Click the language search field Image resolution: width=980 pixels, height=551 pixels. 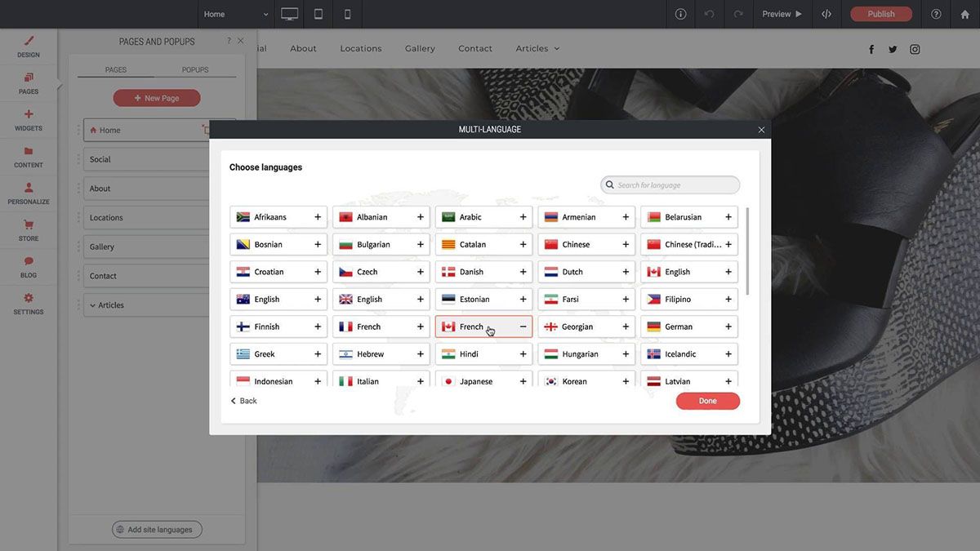tap(671, 185)
